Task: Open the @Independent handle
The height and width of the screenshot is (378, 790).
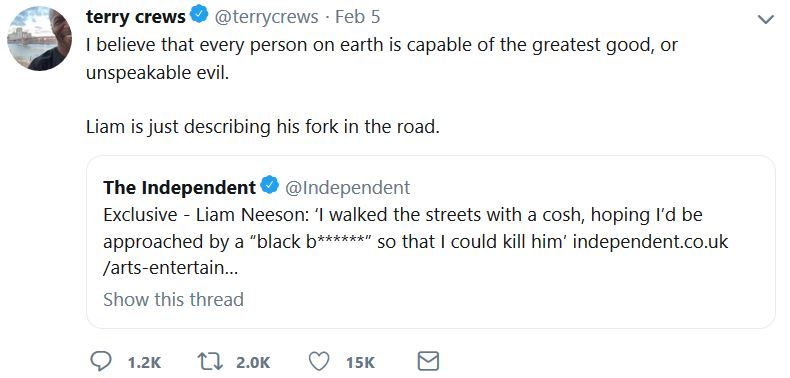Action: (x=348, y=187)
